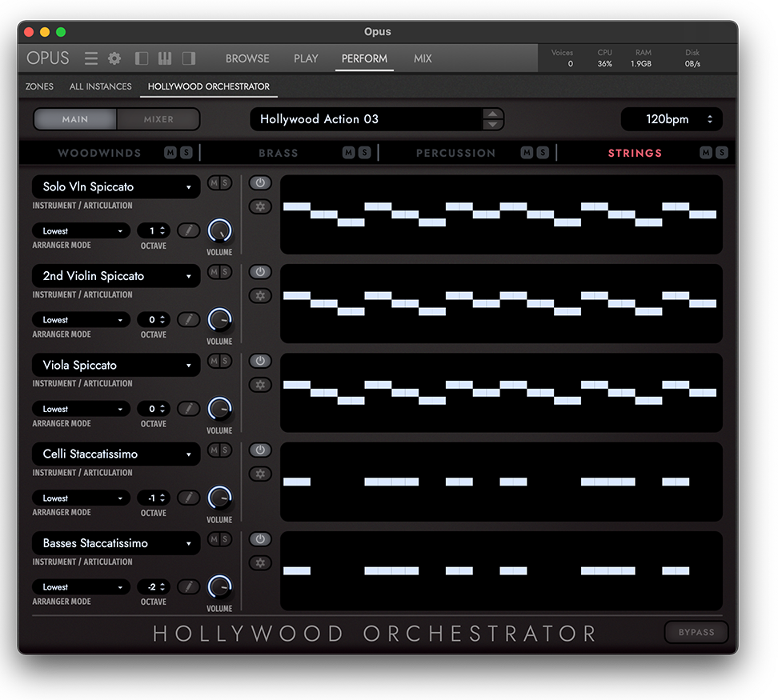Viewport: 778px width, 700px height.
Task: Toggle power on the Celli Staccatissimo pattern row
Action: click(x=259, y=450)
